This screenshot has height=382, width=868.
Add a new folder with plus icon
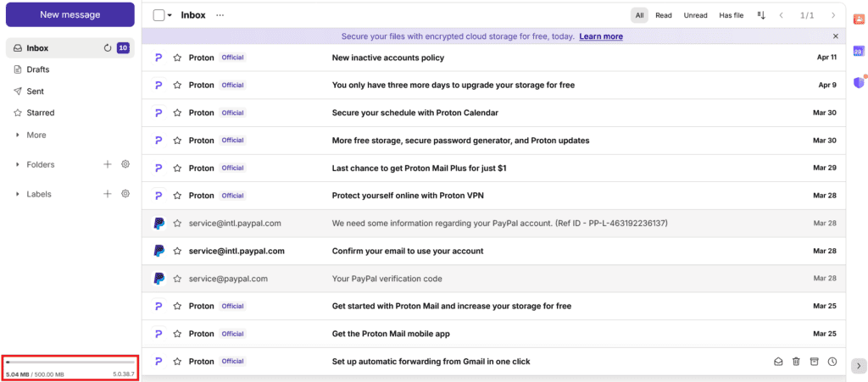pos(108,164)
